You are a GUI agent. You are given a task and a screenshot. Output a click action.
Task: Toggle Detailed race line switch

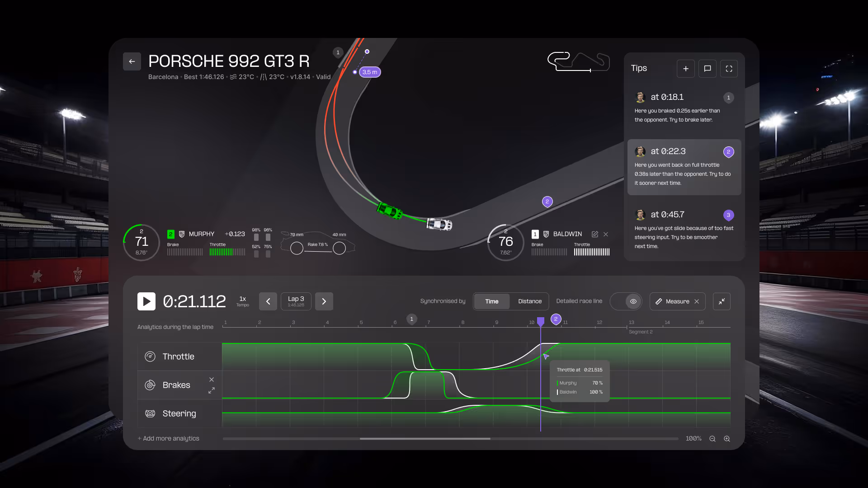[626, 301]
